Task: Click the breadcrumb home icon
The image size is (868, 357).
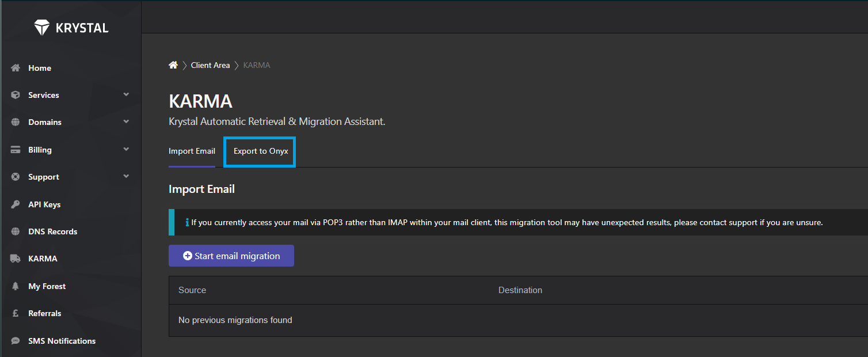Action: click(x=173, y=65)
